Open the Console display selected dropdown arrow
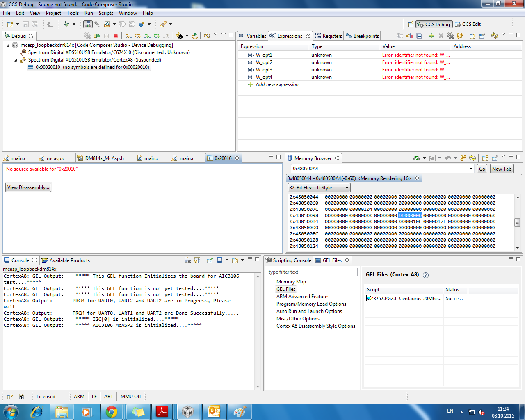This screenshot has height=420, width=525. 227,260
